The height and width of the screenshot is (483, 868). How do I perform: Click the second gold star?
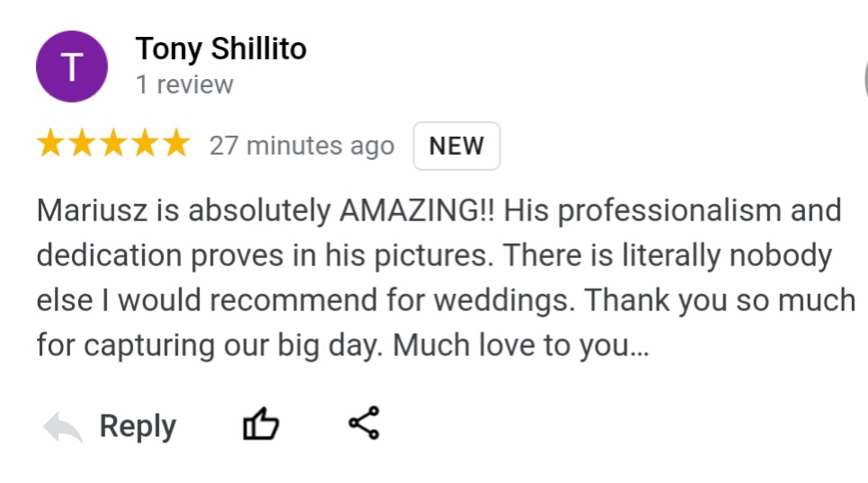pyautogui.click(x=82, y=143)
